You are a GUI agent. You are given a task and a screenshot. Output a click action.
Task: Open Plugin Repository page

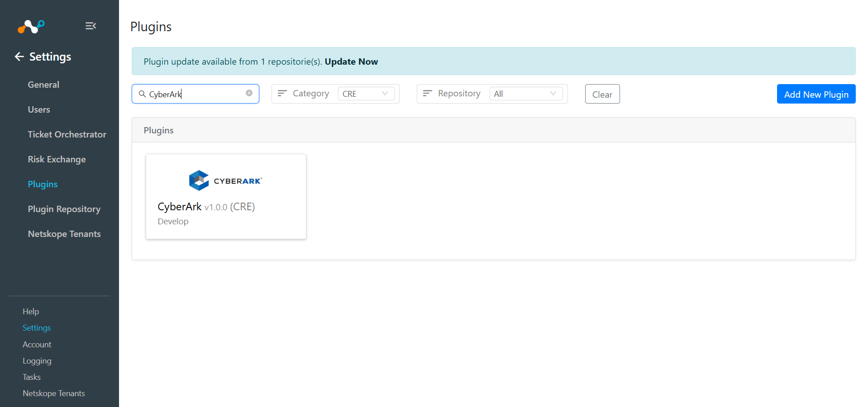(x=64, y=209)
